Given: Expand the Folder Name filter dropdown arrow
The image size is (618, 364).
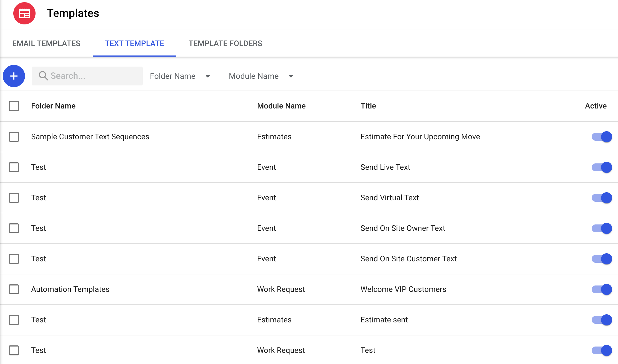Looking at the screenshot, I should (x=208, y=76).
